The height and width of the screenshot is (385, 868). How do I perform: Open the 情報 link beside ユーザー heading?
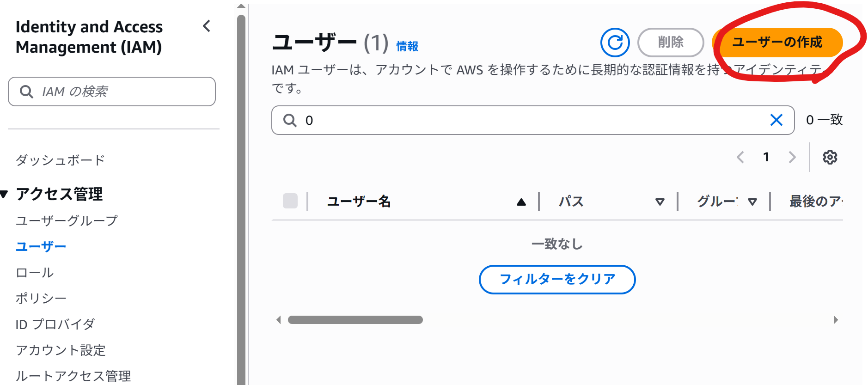click(x=407, y=46)
